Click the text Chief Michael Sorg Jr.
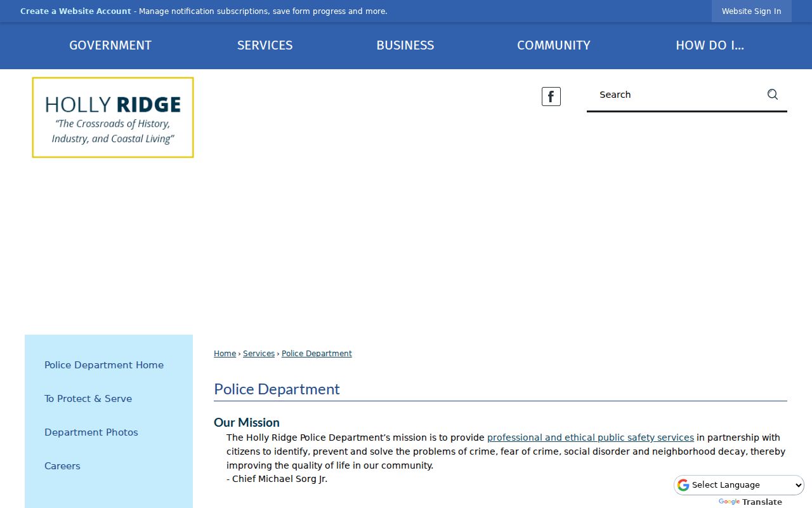 (280, 479)
